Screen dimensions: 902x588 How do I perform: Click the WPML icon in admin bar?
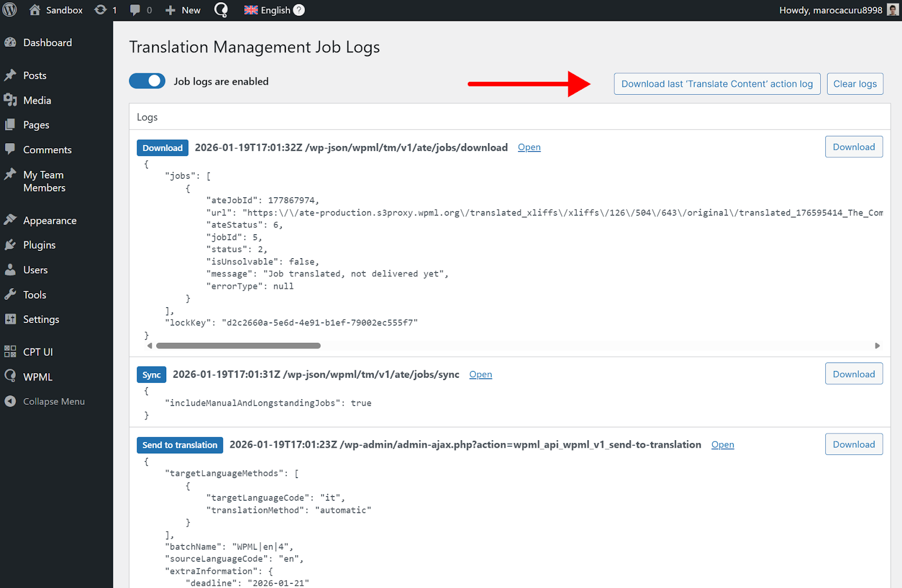[x=221, y=10]
